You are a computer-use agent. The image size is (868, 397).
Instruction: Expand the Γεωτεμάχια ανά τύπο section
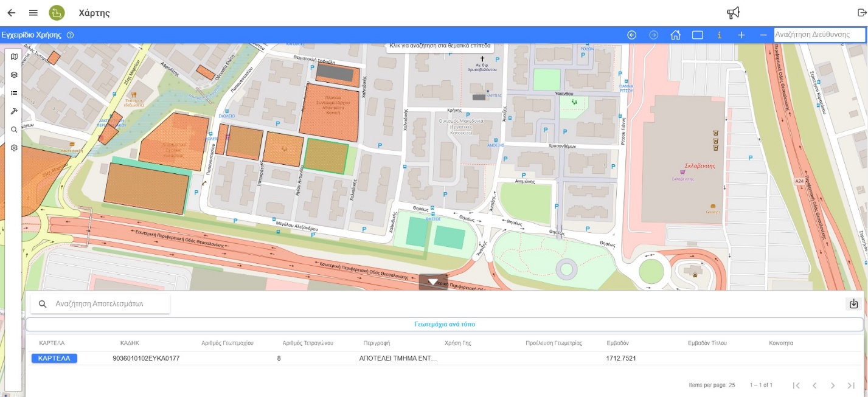445,324
